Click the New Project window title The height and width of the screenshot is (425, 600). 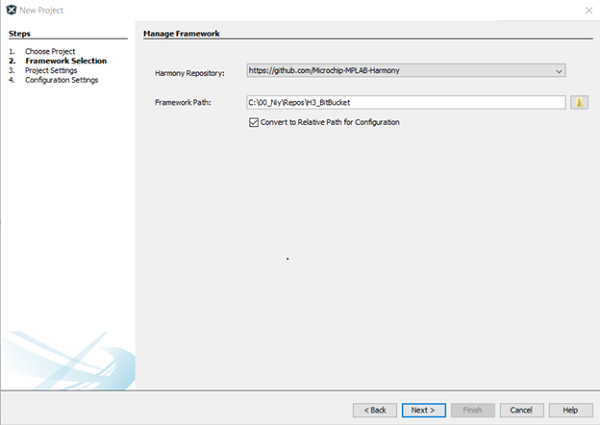pos(41,10)
